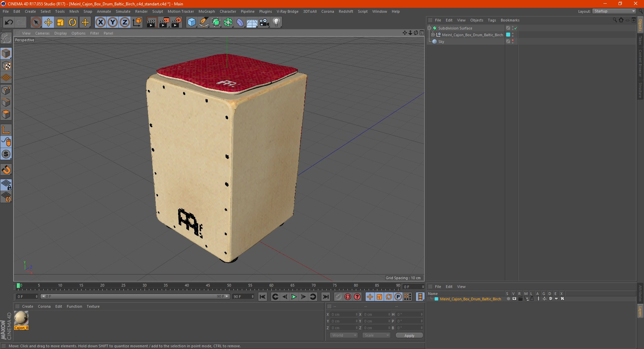Go to start of animation
This screenshot has width=644, height=349.
[x=263, y=297]
